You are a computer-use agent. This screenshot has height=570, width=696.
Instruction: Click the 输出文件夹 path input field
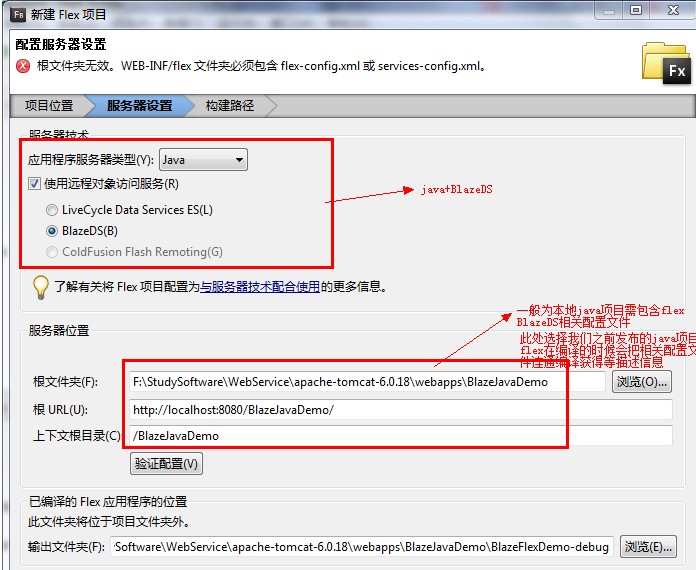362,546
